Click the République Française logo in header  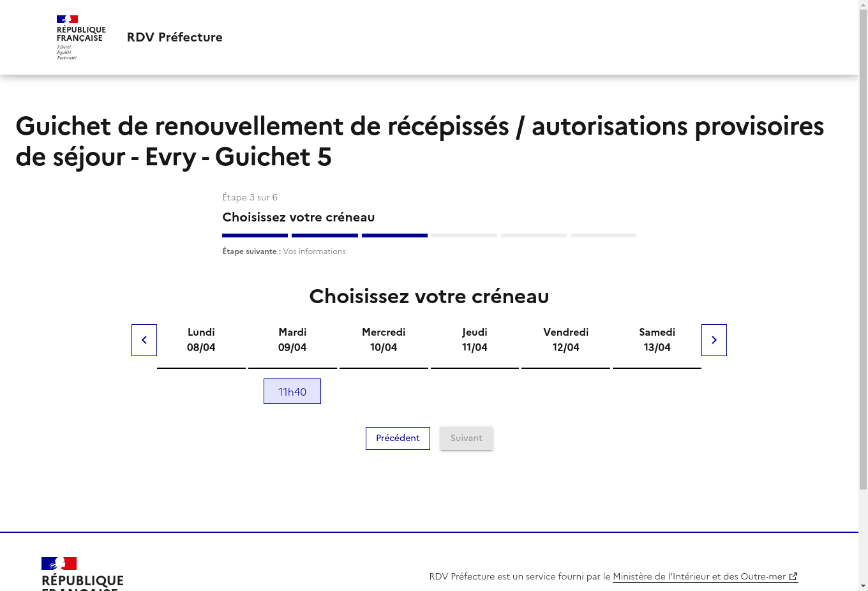point(81,38)
